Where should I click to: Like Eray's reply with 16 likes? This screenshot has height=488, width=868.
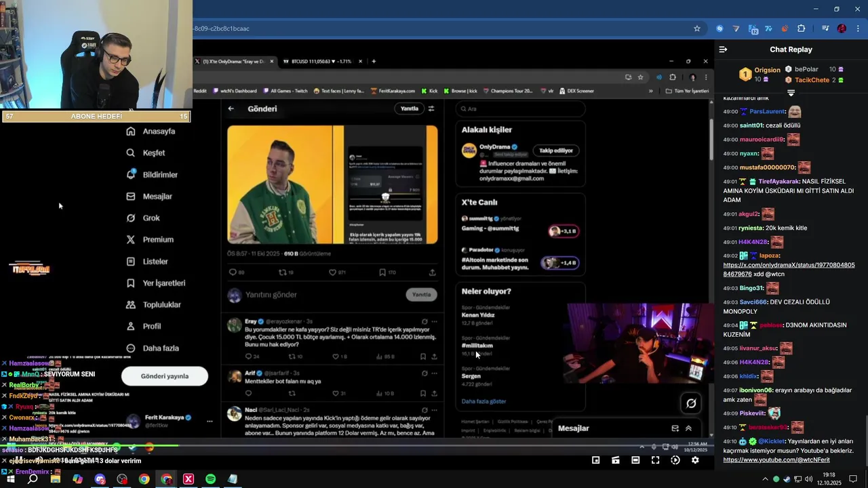(336, 357)
